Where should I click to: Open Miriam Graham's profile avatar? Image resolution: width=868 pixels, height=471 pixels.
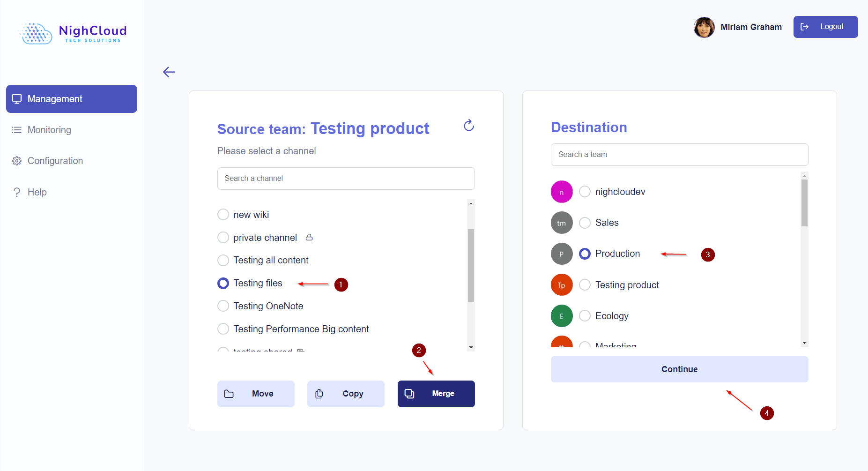704,27
